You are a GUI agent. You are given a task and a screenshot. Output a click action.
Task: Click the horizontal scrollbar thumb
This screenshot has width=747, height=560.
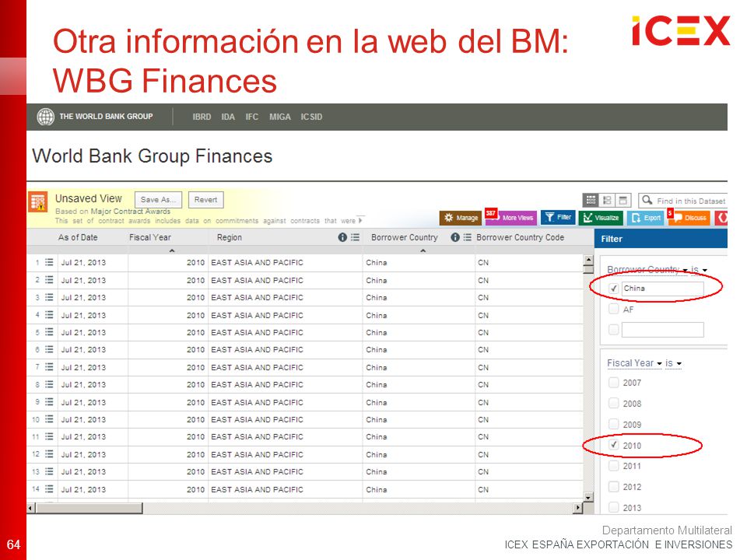pos(89,508)
